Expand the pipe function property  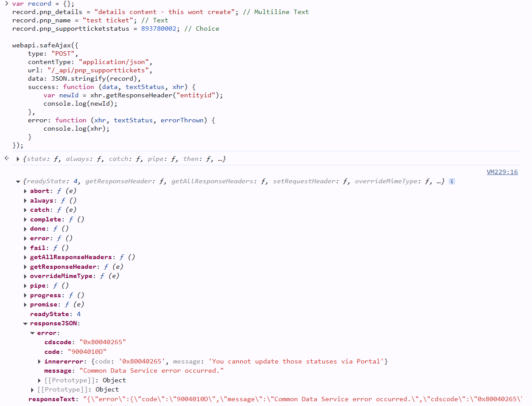tap(25, 285)
